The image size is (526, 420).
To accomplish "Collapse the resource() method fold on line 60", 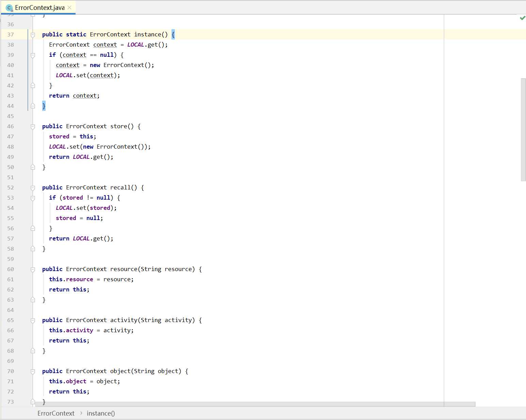I will tap(33, 269).
